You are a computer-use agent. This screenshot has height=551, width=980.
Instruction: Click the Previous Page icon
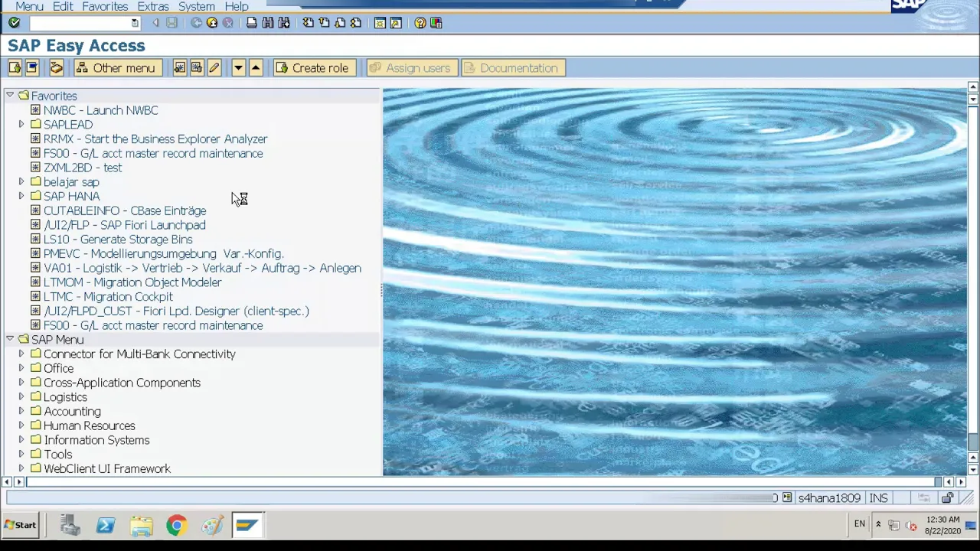(x=324, y=23)
